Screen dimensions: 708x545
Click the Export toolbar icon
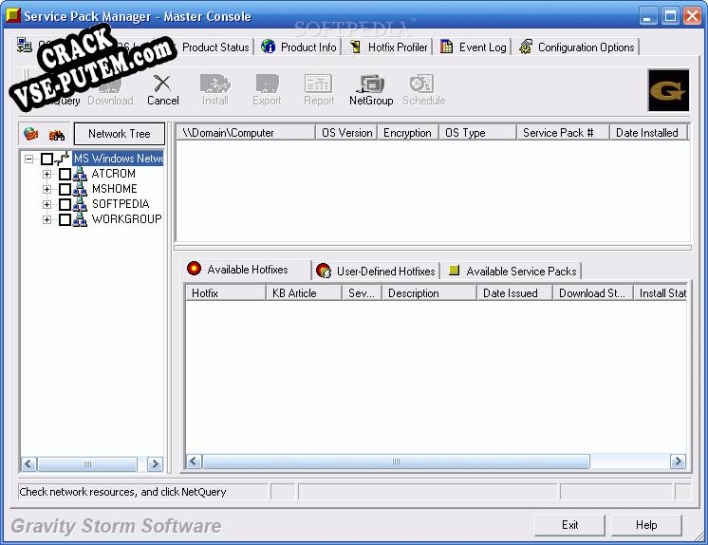(267, 84)
